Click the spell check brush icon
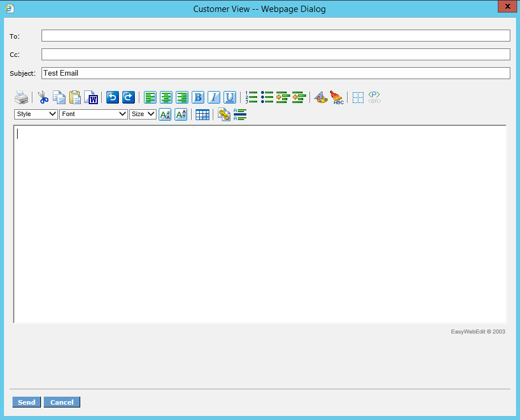This screenshot has width=520, height=420. point(337,97)
